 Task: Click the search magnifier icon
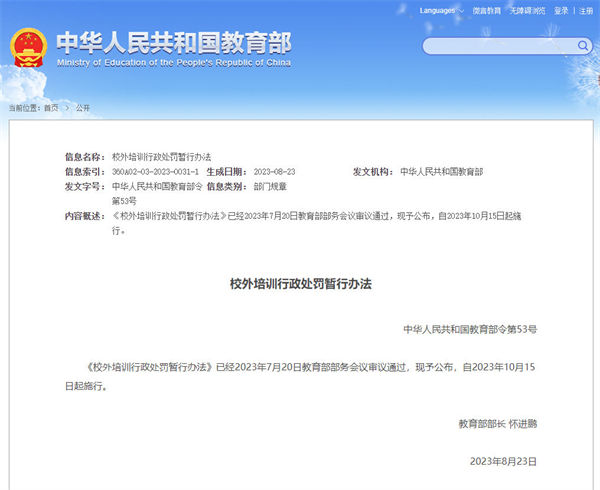tap(582, 46)
